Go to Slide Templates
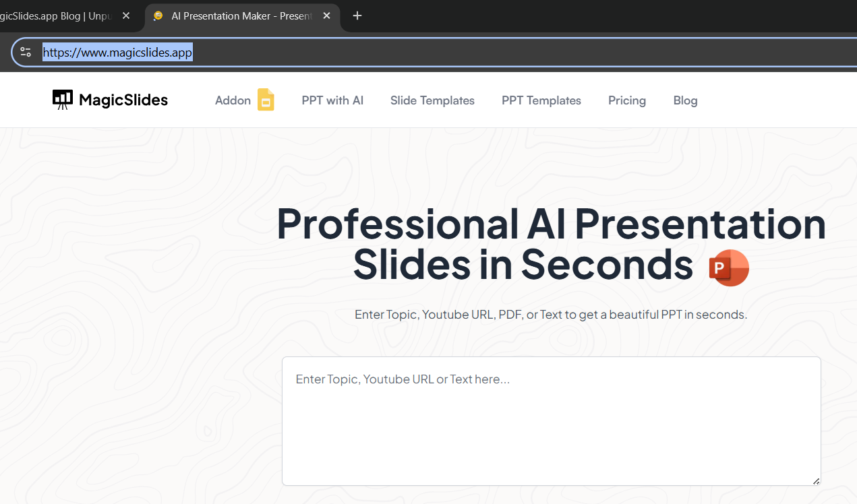Viewport: 857px width, 504px height. click(x=432, y=100)
